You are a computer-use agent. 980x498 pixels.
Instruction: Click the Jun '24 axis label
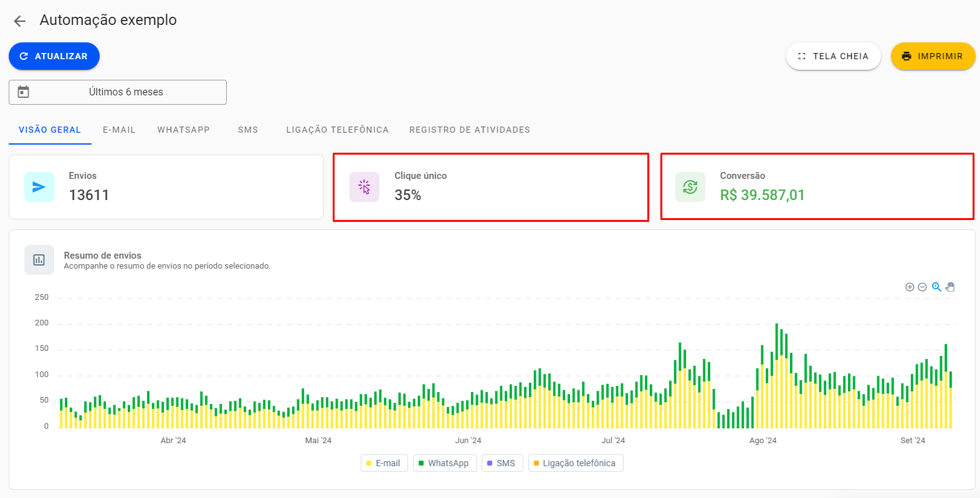click(x=469, y=440)
